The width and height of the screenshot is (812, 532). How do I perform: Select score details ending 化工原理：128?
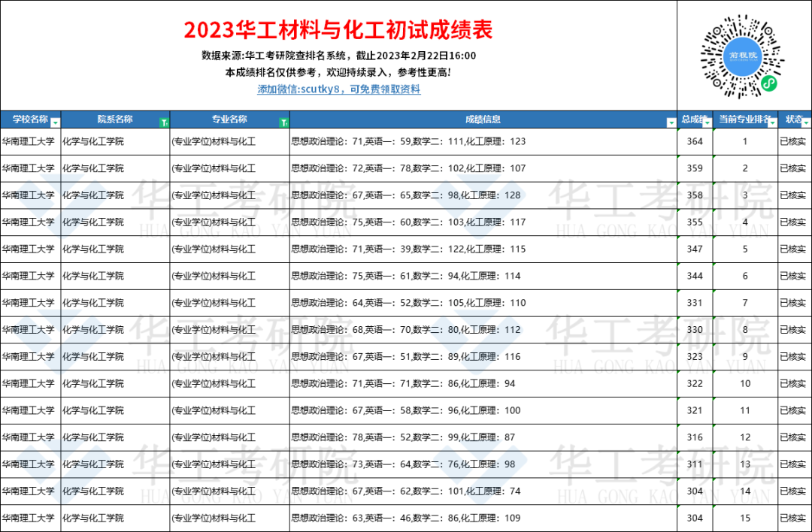[x=483, y=195]
